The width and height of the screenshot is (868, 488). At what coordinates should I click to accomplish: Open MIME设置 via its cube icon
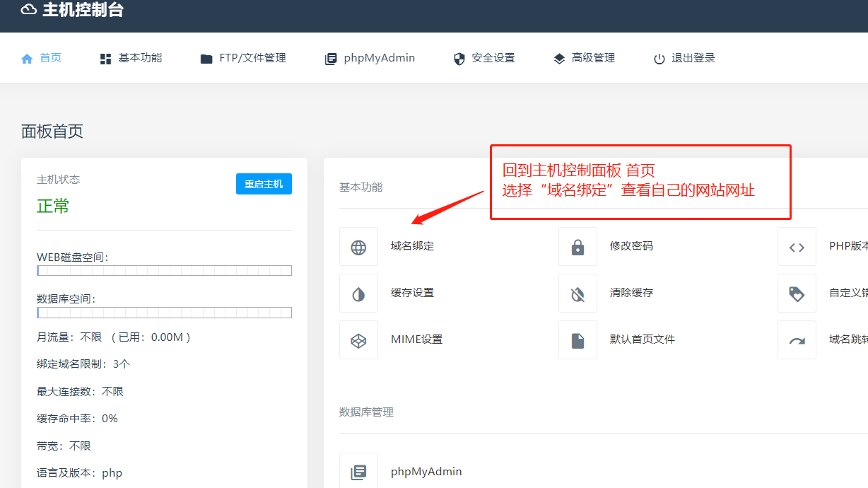point(358,339)
